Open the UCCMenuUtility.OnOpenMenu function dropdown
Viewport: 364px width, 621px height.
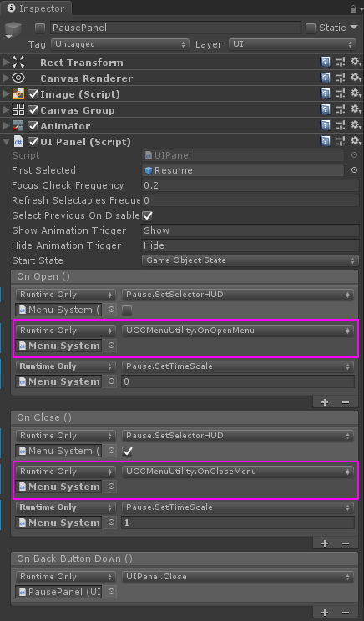click(238, 331)
